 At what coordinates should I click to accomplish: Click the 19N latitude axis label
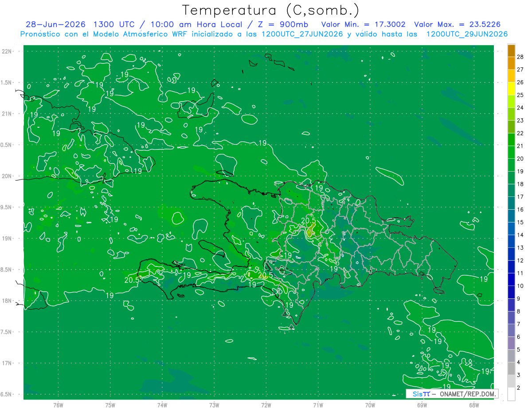[x=8, y=239]
